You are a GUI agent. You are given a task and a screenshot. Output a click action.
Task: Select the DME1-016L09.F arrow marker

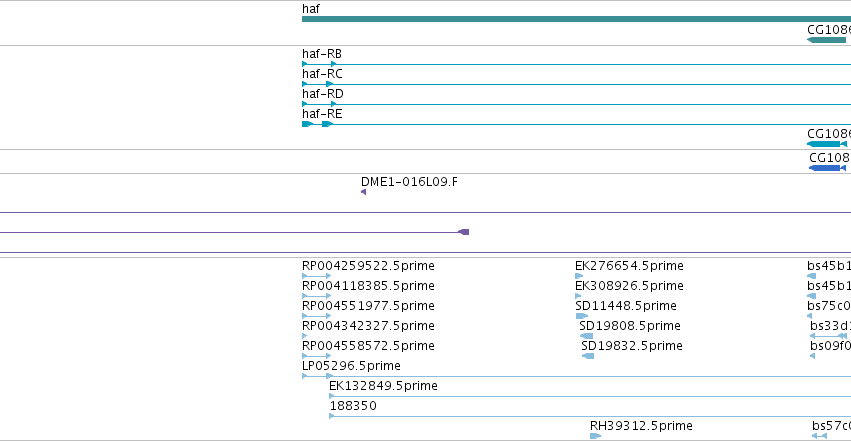tap(364, 192)
